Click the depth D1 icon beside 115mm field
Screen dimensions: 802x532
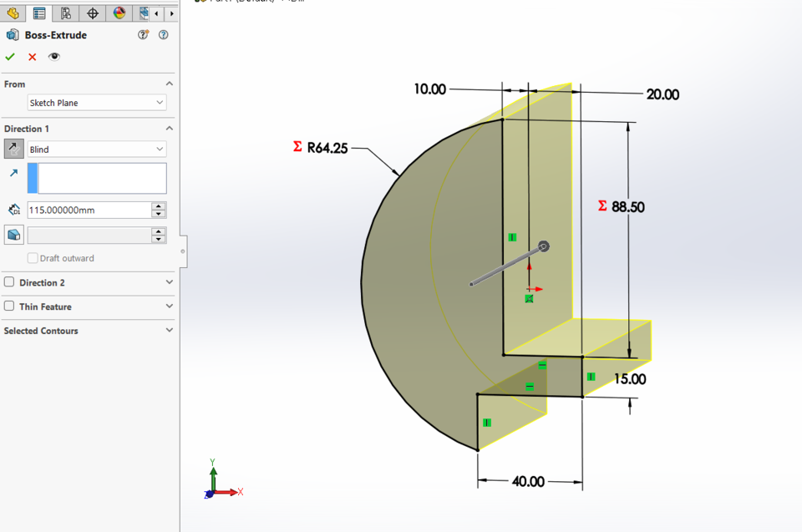click(x=14, y=209)
